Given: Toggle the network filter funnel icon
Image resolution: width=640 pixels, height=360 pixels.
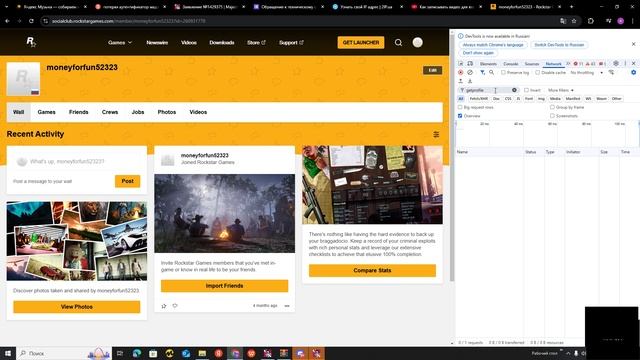Looking at the screenshot, I should [x=482, y=72].
